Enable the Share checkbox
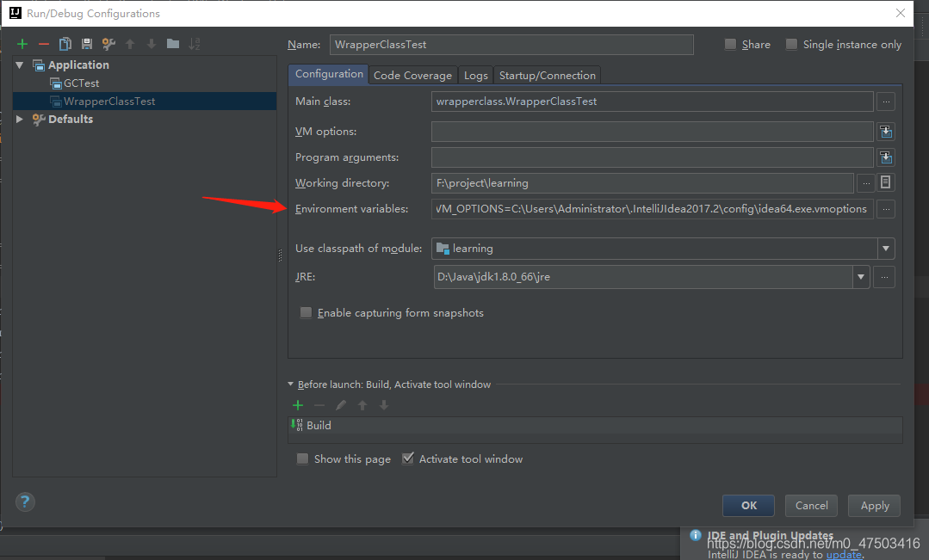 [730, 45]
